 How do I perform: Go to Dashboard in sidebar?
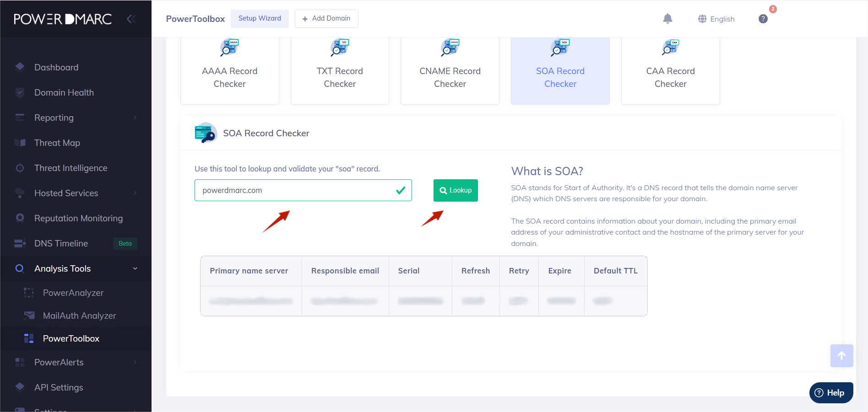pyautogui.click(x=56, y=67)
